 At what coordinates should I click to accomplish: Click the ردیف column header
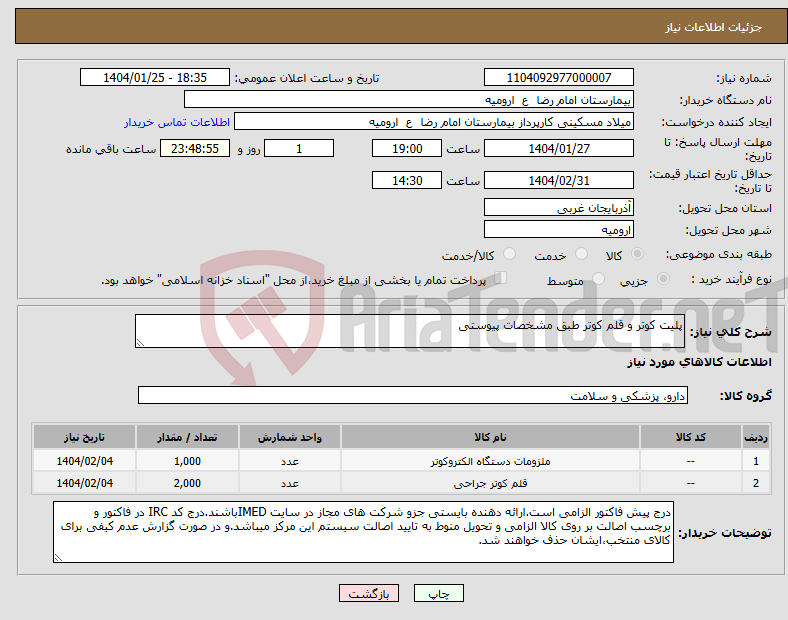(x=756, y=437)
